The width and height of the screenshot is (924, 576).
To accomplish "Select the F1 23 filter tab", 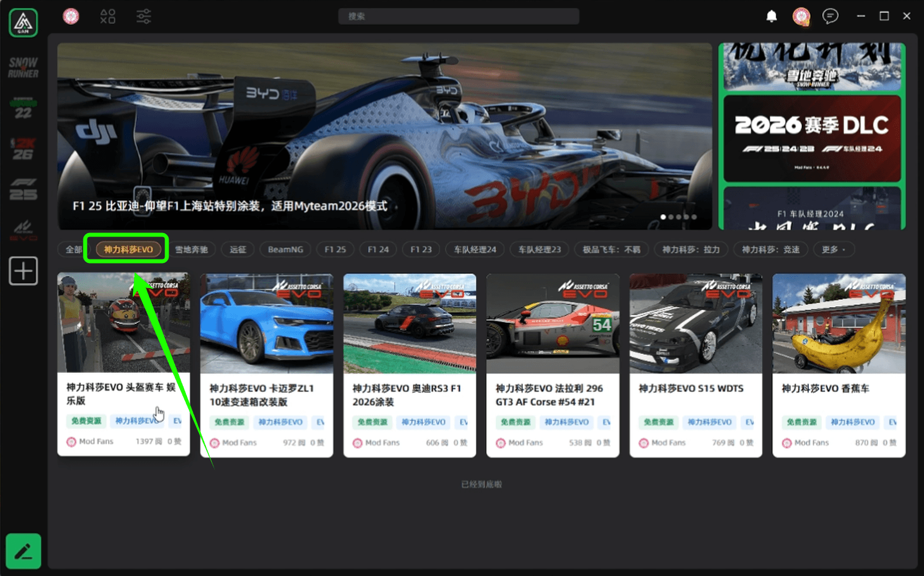I will click(421, 249).
